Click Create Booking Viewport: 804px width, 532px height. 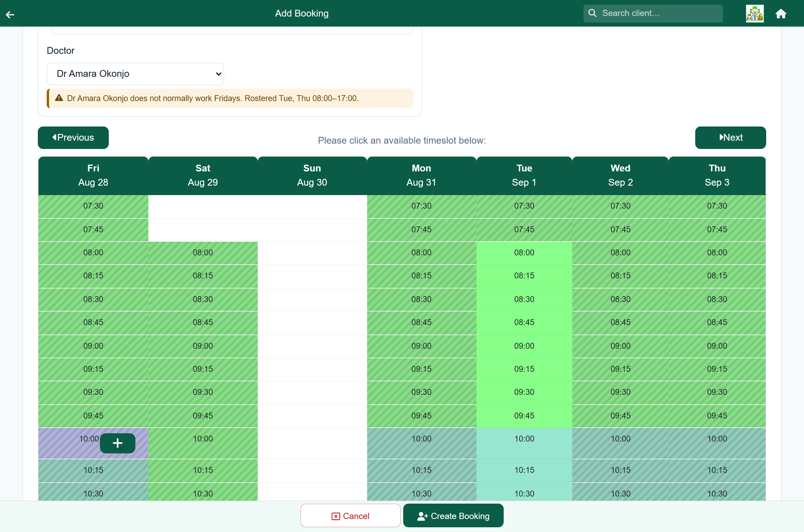[453, 515]
